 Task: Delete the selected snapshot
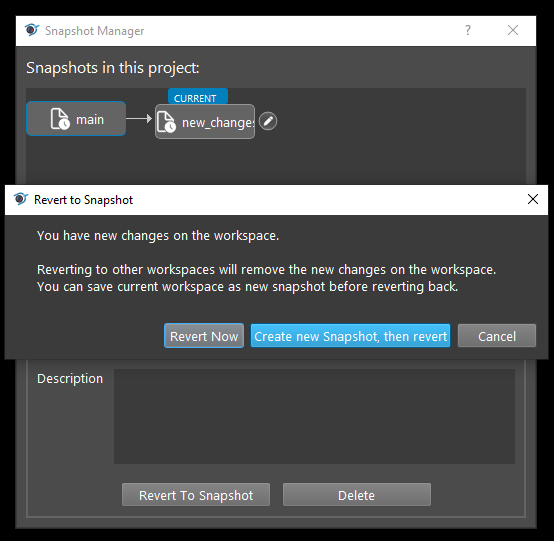point(357,495)
